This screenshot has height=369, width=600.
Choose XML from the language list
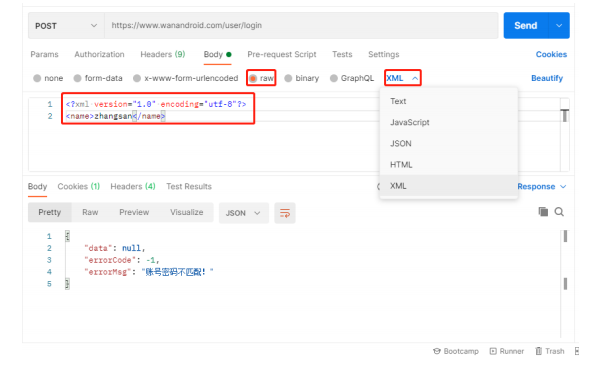pos(448,186)
